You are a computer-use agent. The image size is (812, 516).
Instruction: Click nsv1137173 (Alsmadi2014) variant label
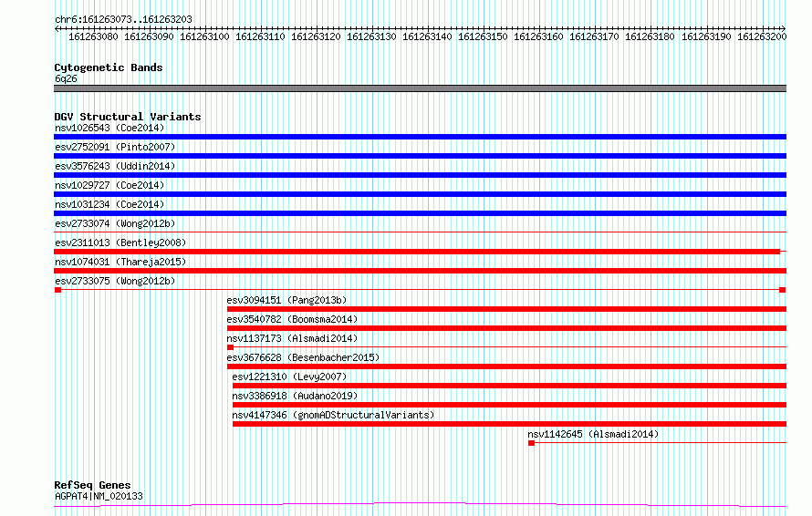coord(292,338)
